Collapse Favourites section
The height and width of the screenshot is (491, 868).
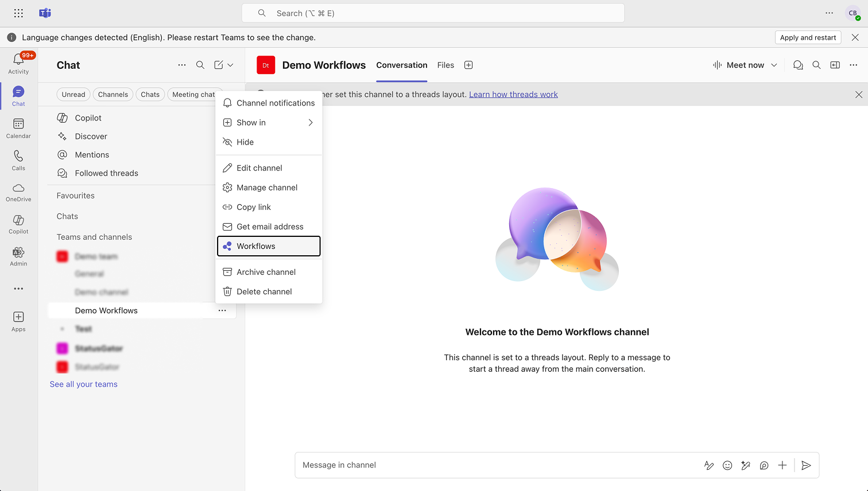[76, 196]
